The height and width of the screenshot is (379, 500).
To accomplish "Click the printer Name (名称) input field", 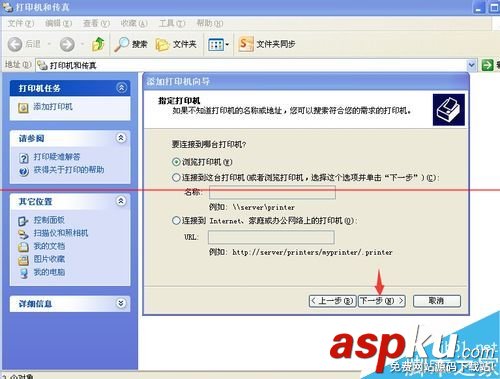I will click(x=272, y=192).
